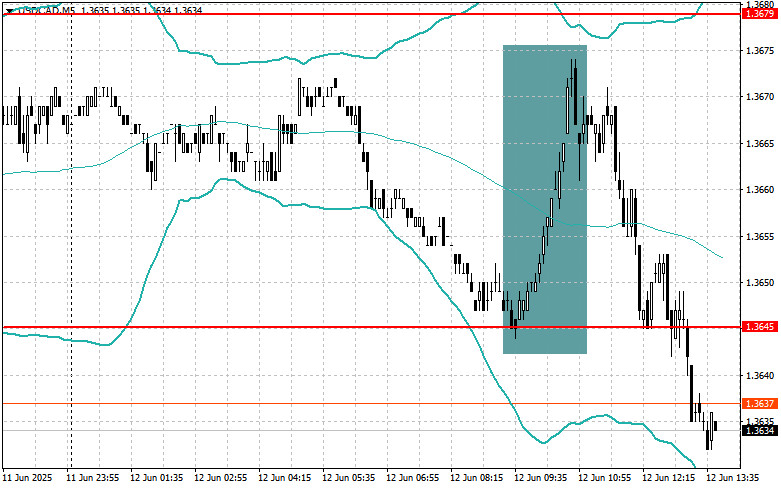Click the 1.3670 value on the price axis
This screenshot has width=781, height=489.
coord(760,97)
